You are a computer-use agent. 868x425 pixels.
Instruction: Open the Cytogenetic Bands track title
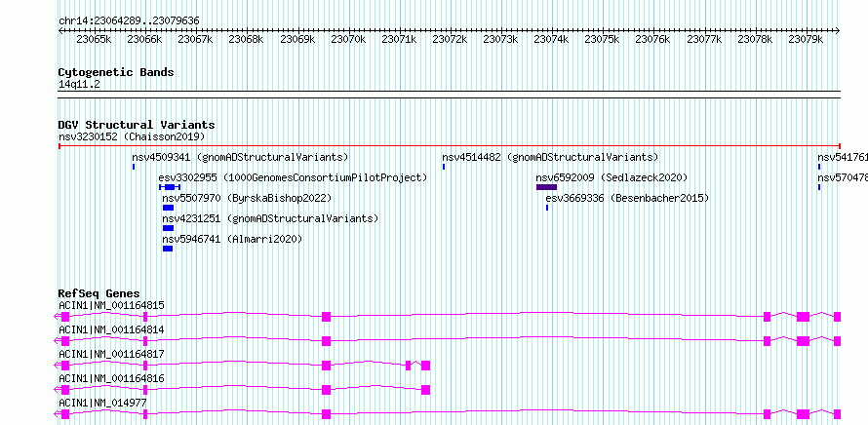(116, 72)
